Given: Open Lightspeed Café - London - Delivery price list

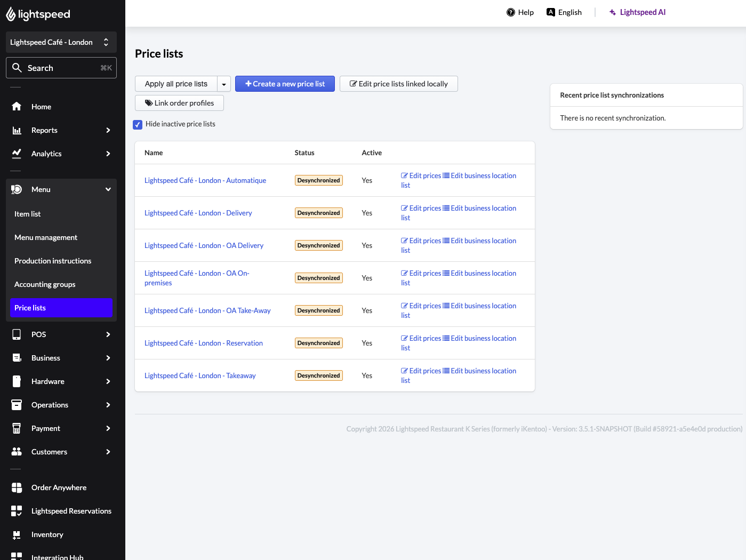Looking at the screenshot, I should coord(198,213).
